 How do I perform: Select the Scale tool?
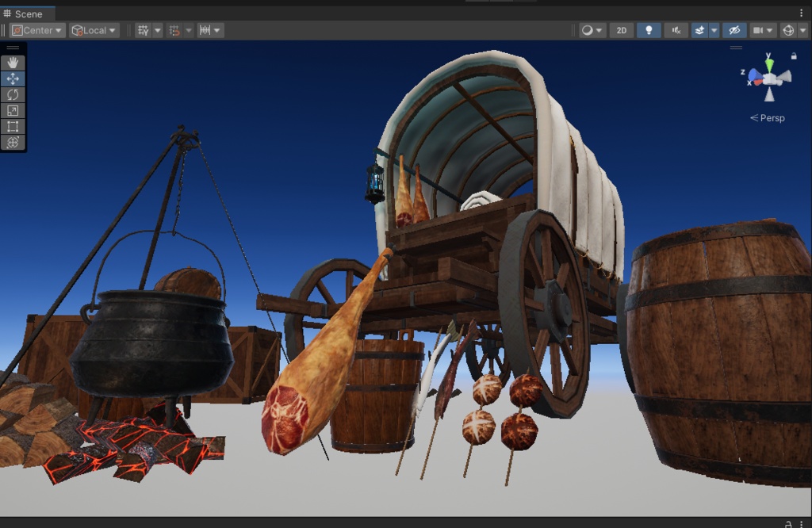tap(13, 111)
